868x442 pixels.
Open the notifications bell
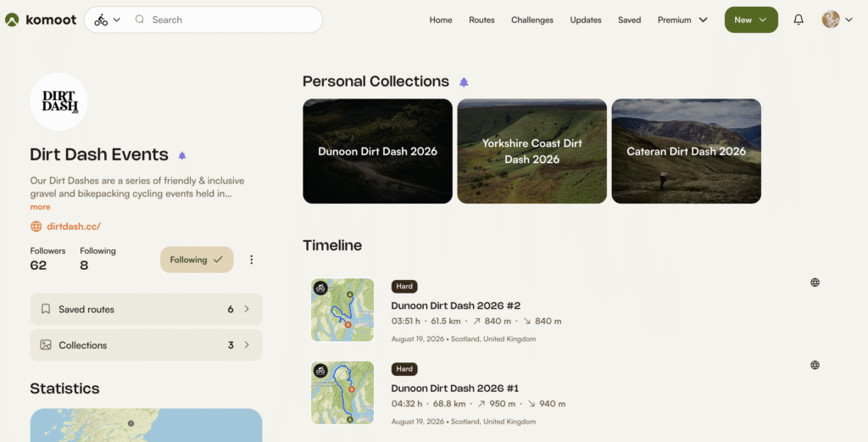click(798, 20)
